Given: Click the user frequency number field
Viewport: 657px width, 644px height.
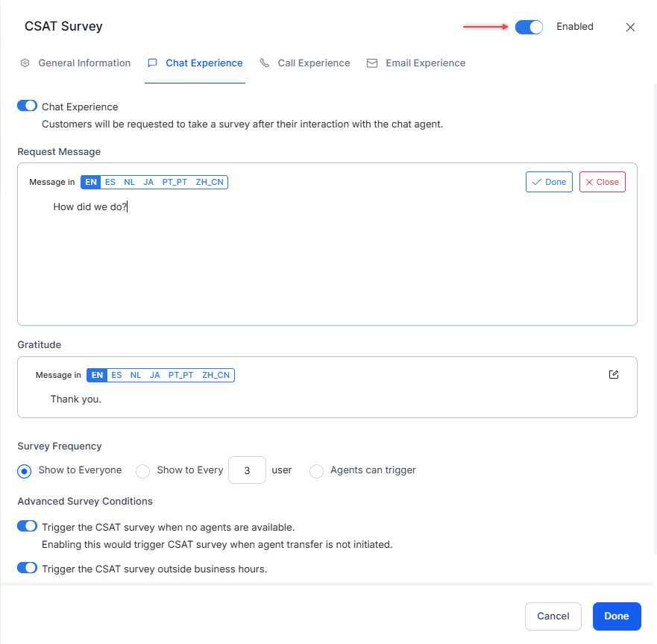Looking at the screenshot, I should click(x=247, y=471).
